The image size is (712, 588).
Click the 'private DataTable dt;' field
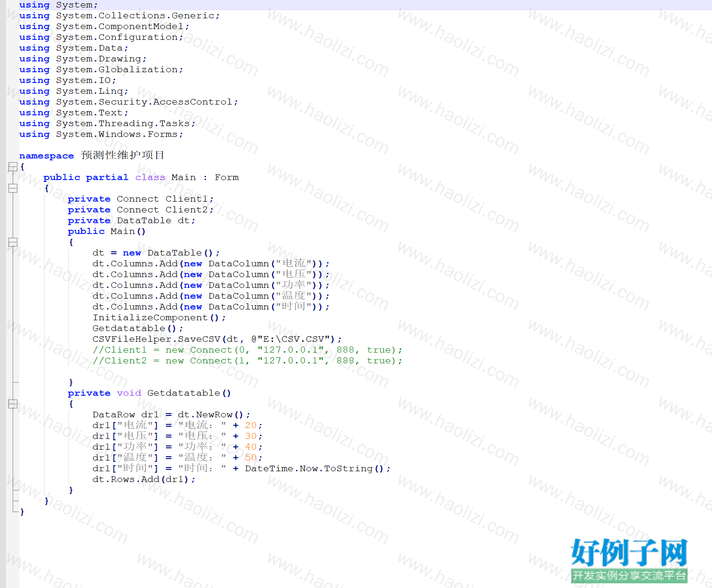[131, 220]
